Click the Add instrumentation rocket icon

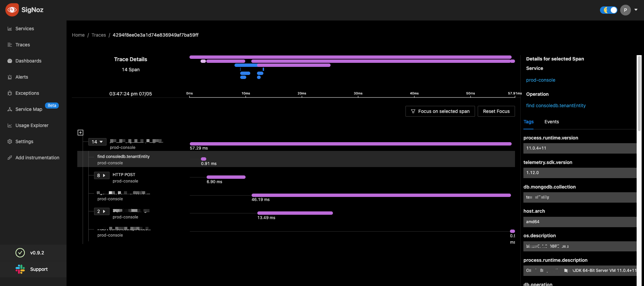pyautogui.click(x=10, y=158)
